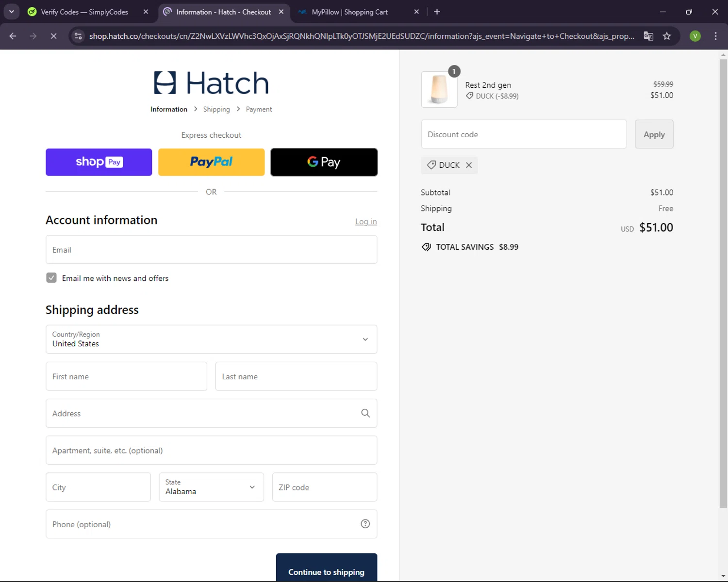Click the DUCK (-$8.99) discount label

[x=492, y=96]
